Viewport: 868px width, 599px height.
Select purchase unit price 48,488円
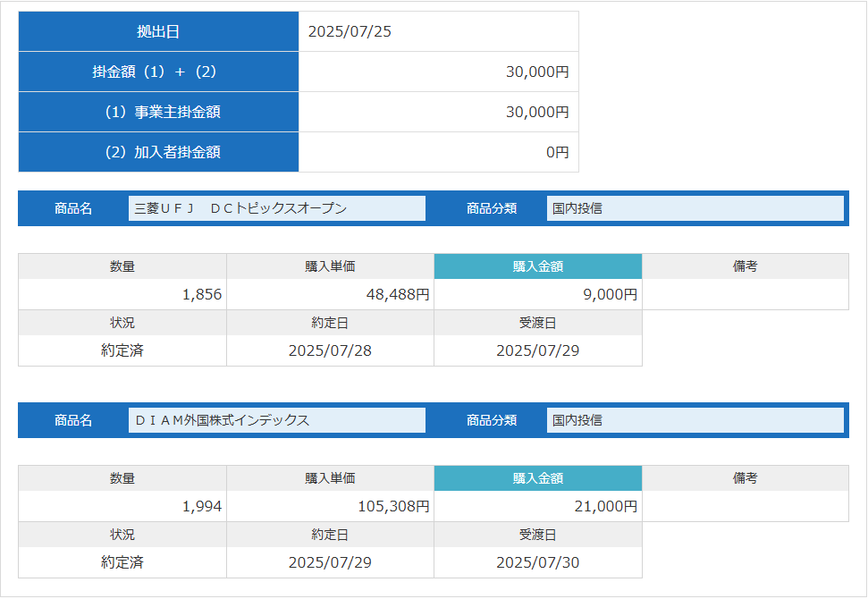(x=398, y=294)
